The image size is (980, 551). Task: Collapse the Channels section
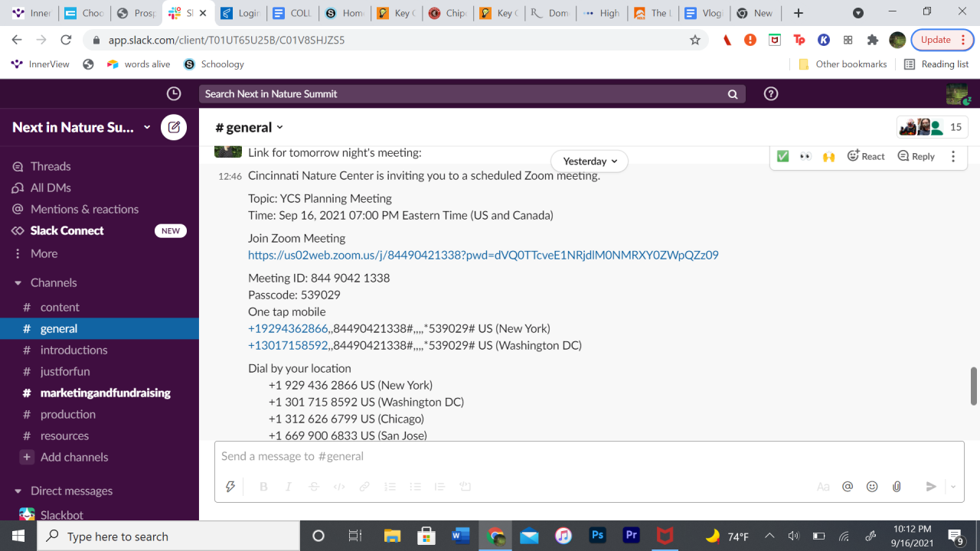pos(18,282)
